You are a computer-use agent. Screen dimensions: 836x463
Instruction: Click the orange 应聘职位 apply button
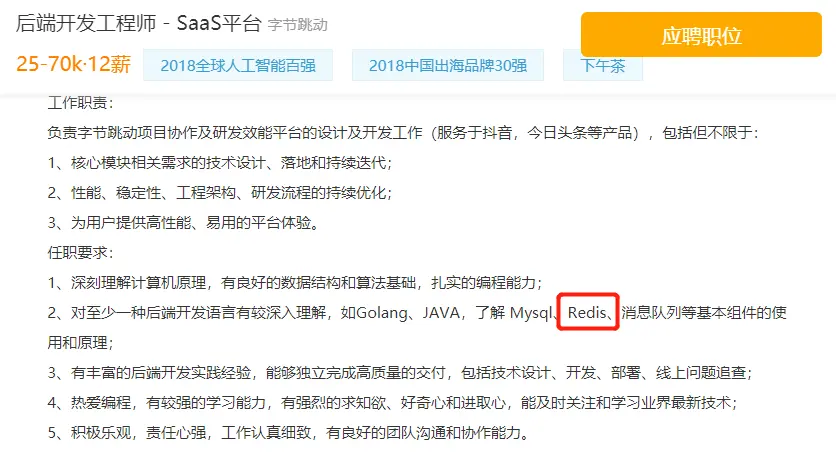point(701,35)
